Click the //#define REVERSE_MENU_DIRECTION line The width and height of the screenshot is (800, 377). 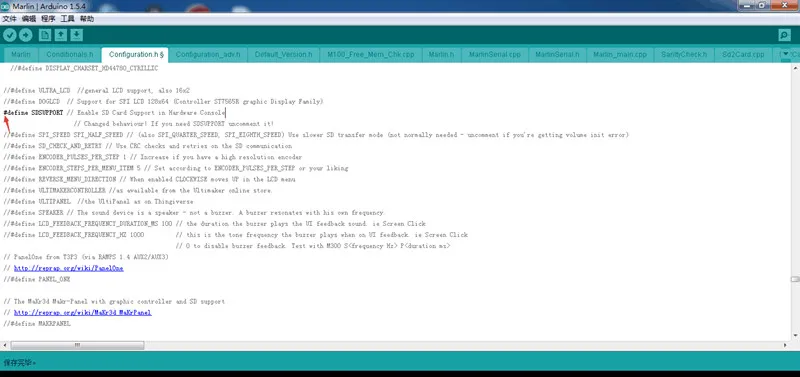pyautogui.click(x=149, y=180)
